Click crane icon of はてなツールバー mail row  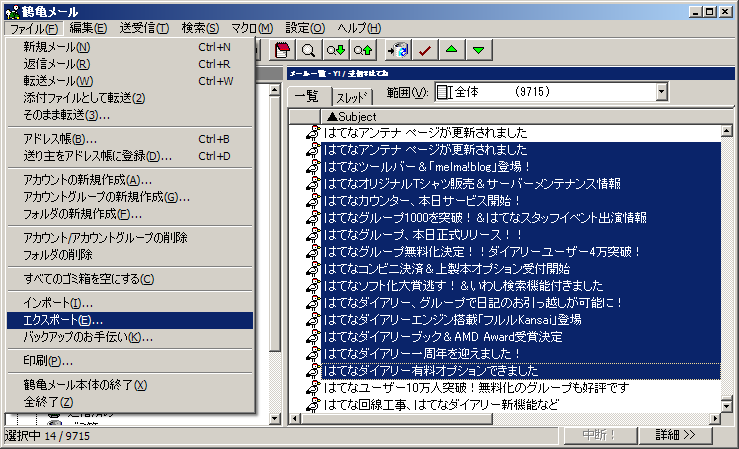[x=313, y=166]
